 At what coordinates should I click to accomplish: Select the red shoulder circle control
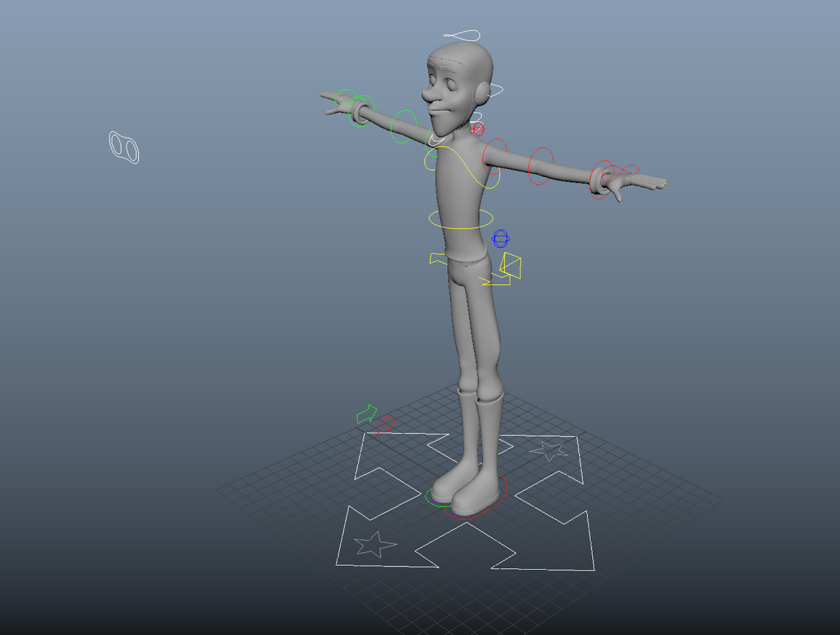495,157
